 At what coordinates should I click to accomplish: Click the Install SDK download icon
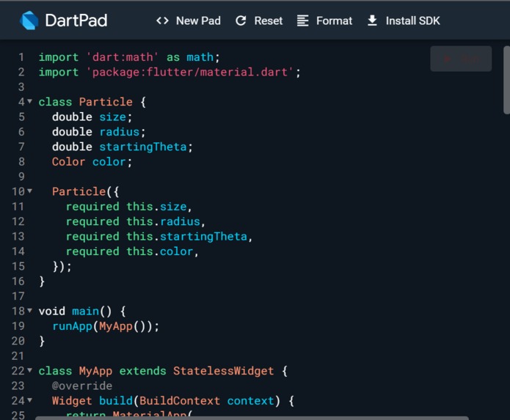point(372,21)
